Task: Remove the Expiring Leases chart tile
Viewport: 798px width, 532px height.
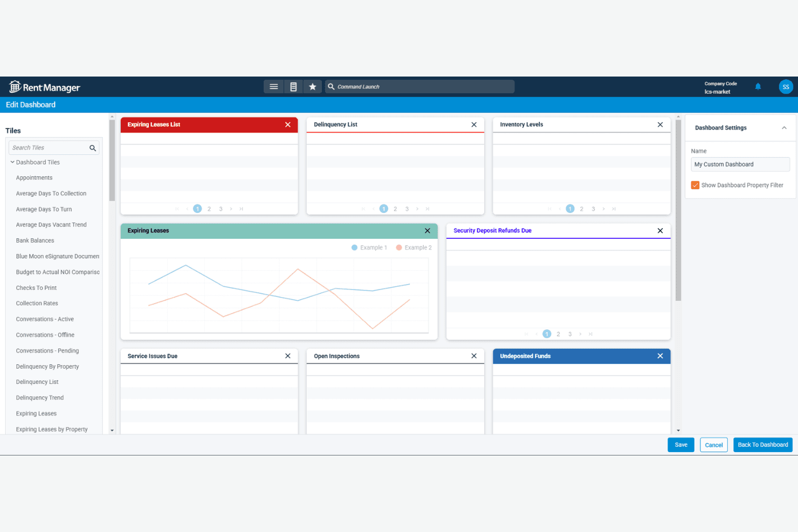Action: (428, 231)
